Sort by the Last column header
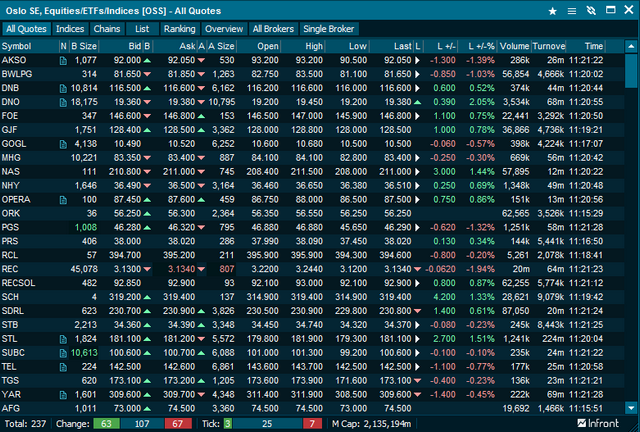This screenshot has height=432, width=640. [392, 46]
